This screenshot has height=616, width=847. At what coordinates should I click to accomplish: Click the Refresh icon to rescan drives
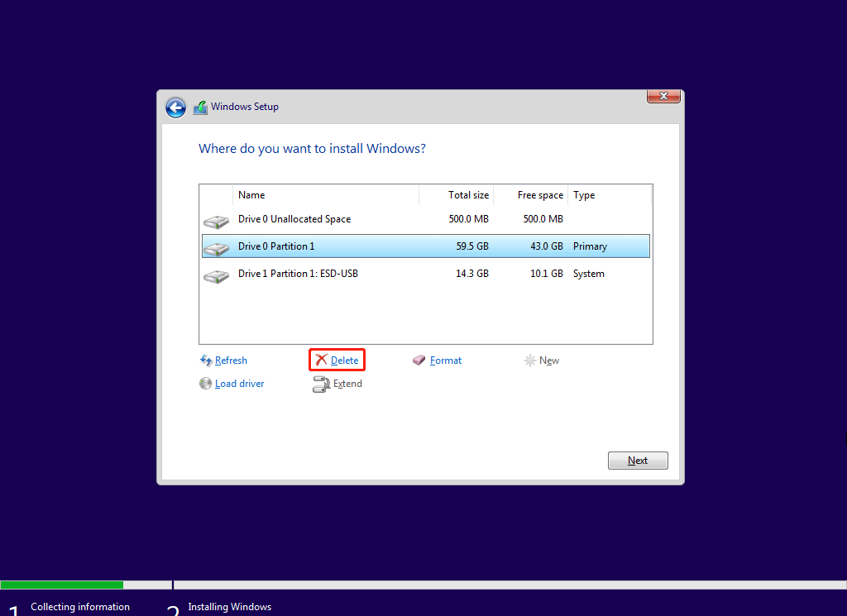coord(206,360)
